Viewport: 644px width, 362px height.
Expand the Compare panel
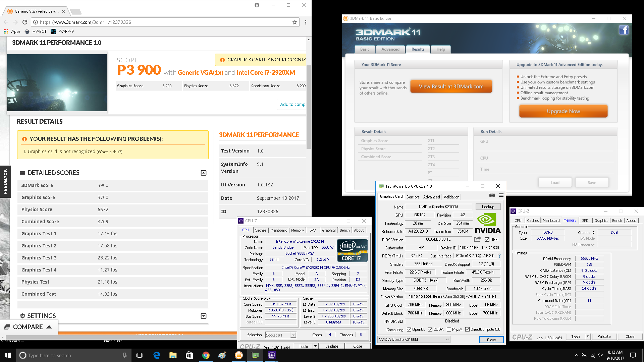click(29, 327)
